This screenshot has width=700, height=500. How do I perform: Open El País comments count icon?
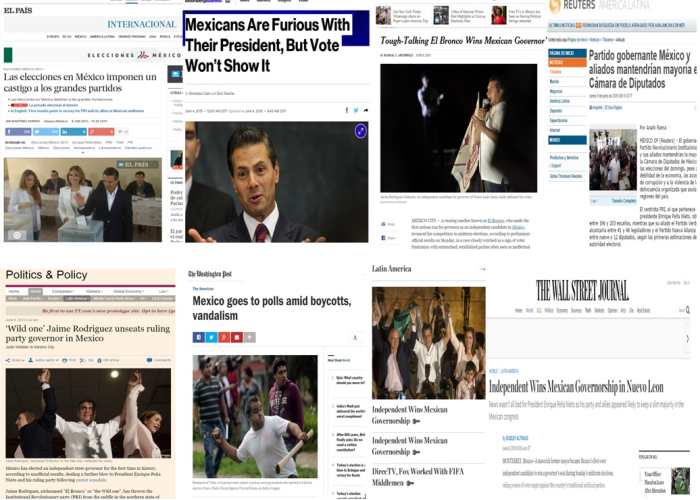(x=123, y=132)
